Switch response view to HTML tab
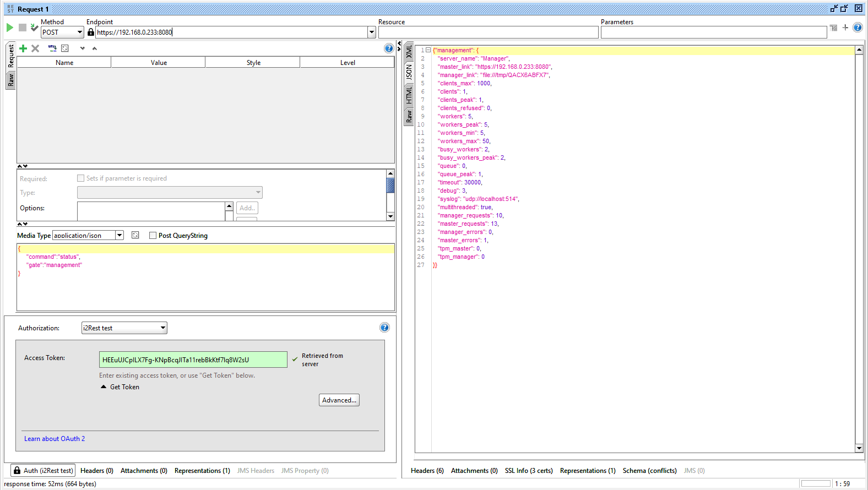 click(x=409, y=95)
